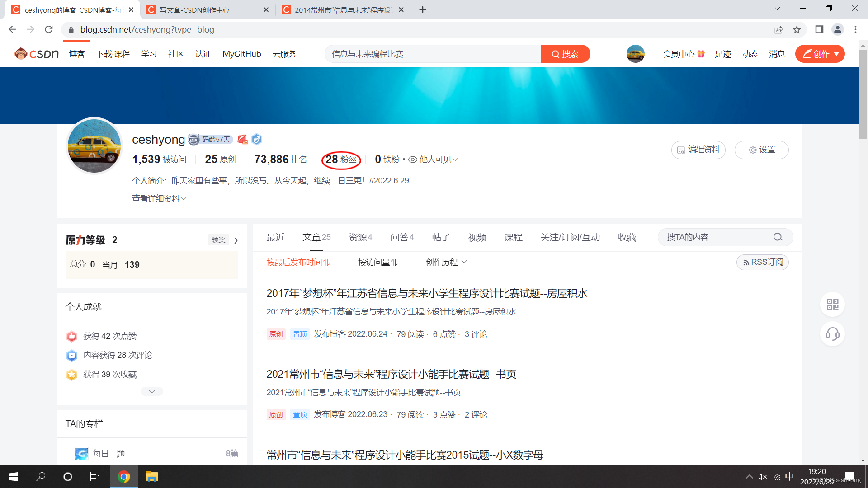Image resolution: width=868 pixels, height=488 pixels.
Task: Open File Explorer from taskbar
Action: pos(151,477)
